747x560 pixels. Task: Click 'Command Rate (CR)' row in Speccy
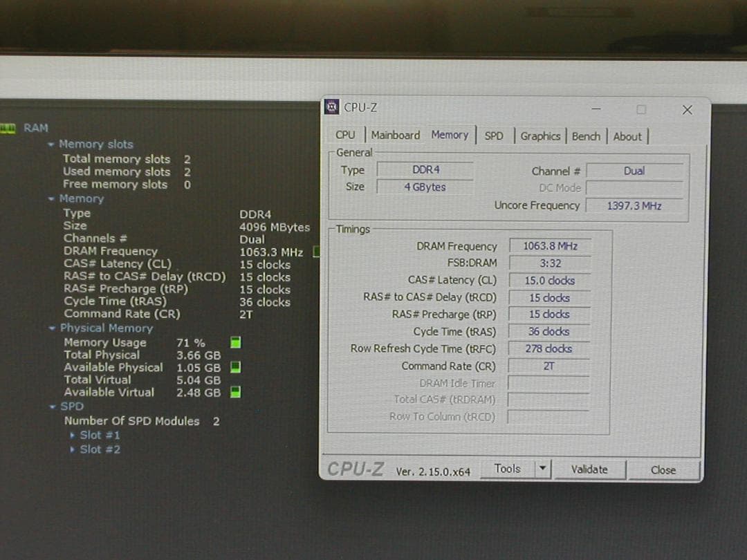pos(158,314)
